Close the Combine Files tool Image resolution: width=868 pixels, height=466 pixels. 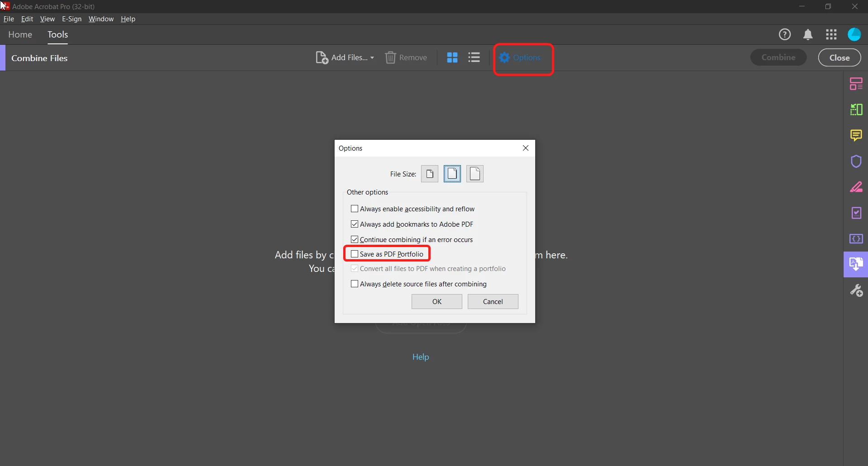point(839,57)
